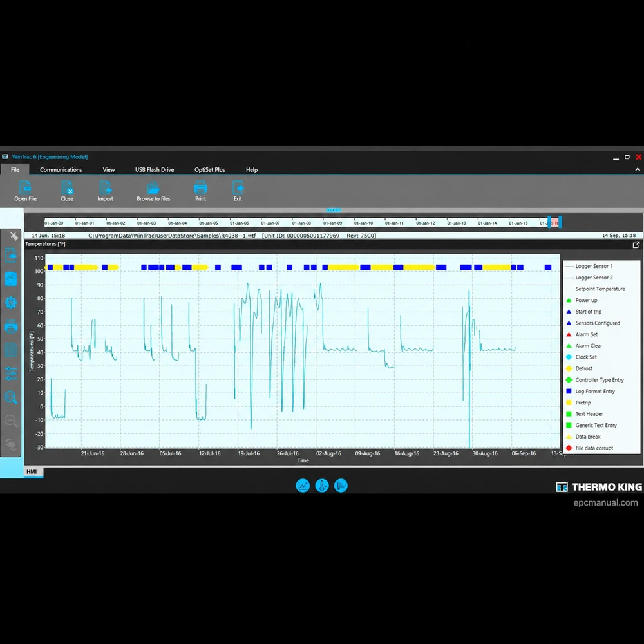Click the Pretrip legend entry
The image size is (644, 644).
pos(578,403)
